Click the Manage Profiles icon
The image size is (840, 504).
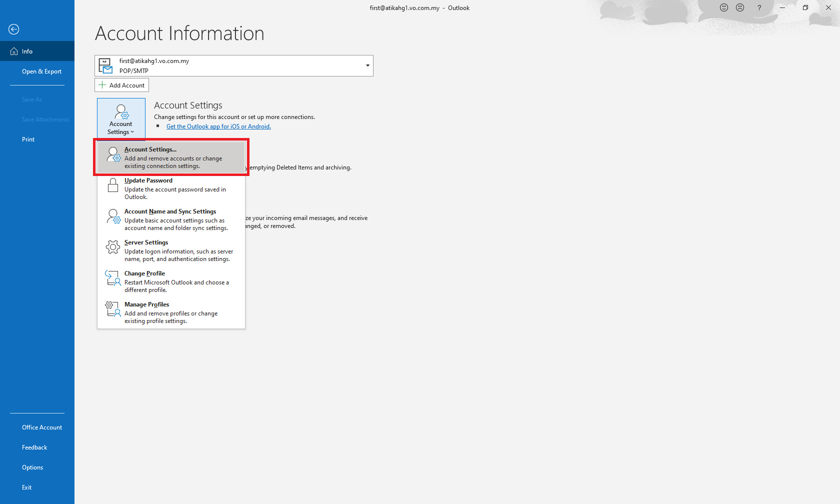(113, 309)
